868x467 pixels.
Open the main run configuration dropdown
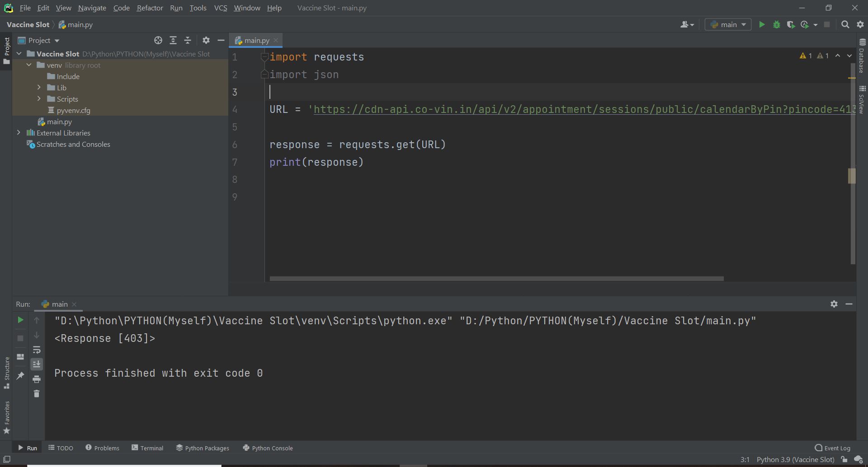click(728, 25)
